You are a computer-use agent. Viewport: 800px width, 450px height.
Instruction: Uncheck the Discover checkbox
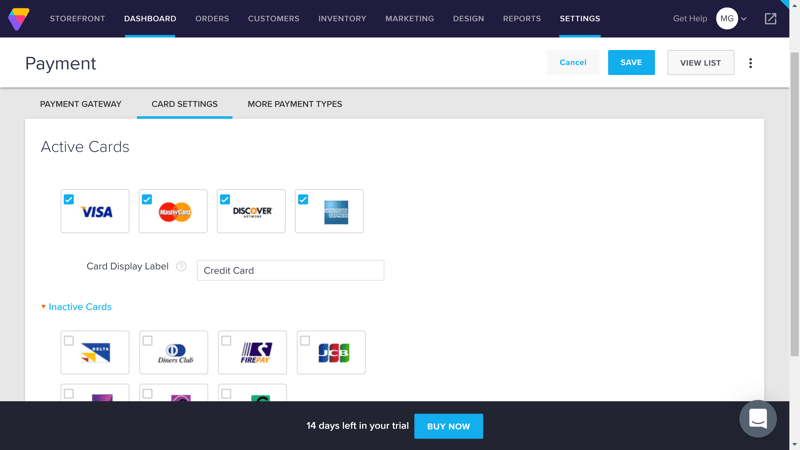click(225, 199)
